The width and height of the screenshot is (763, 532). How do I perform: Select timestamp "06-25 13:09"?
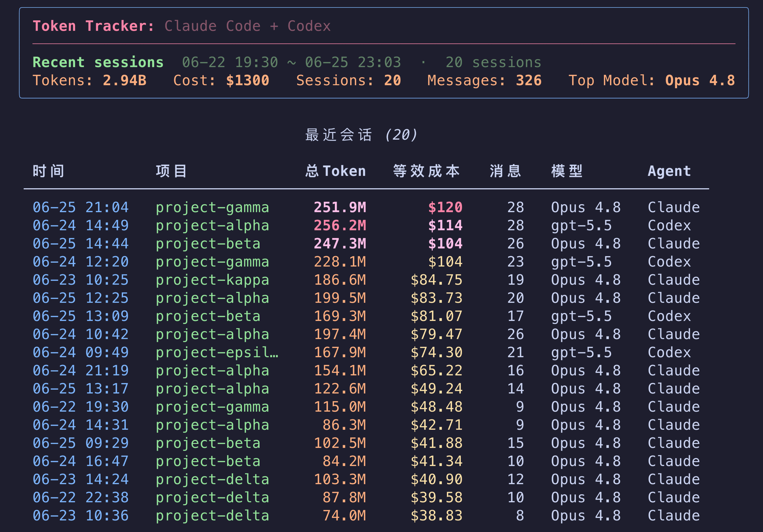point(81,316)
